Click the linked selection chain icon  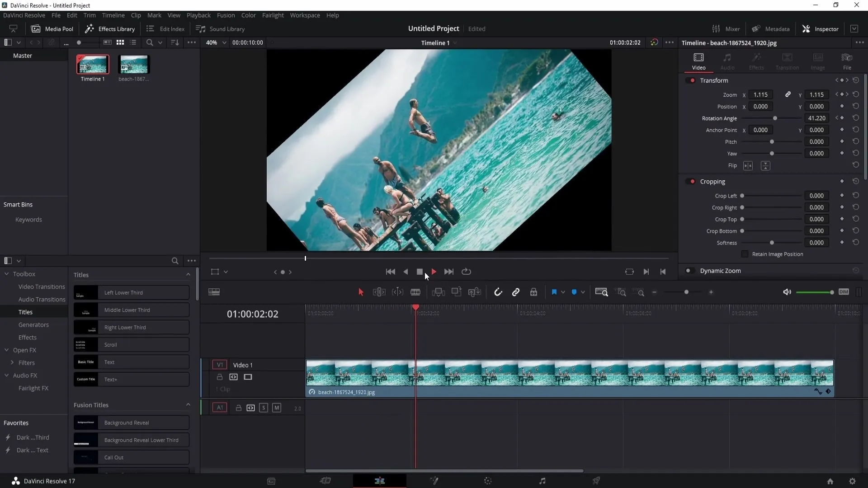coord(516,292)
